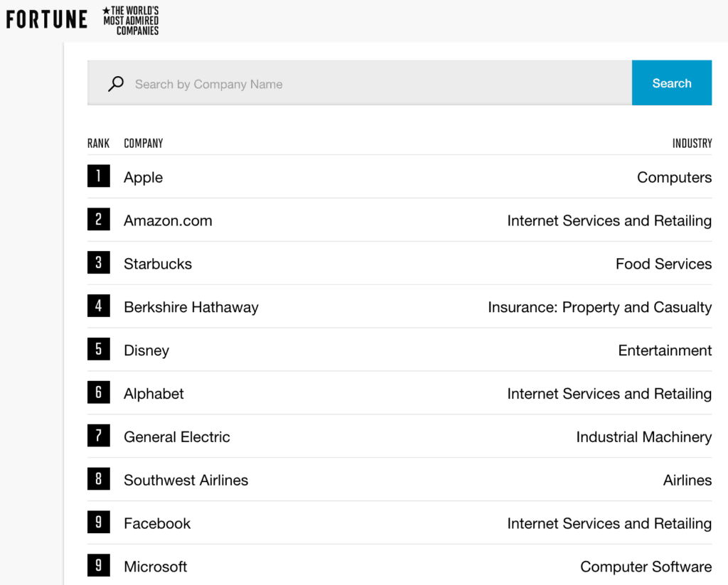Click the INDUSTRY column header
This screenshot has height=585, width=728.
(692, 143)
